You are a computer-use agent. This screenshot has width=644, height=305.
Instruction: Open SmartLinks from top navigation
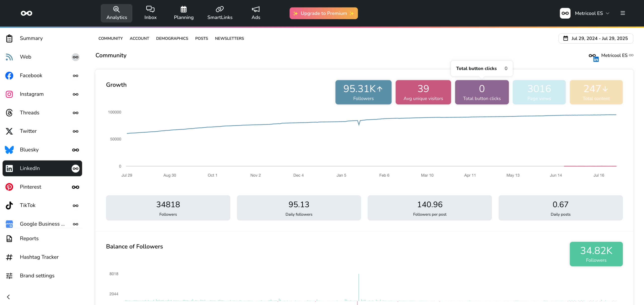(220, 13)
